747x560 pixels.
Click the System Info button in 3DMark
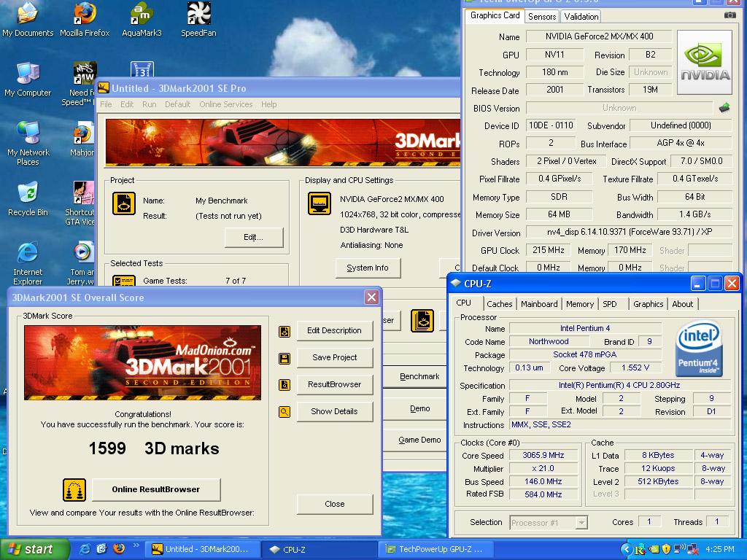pos(368,268)
